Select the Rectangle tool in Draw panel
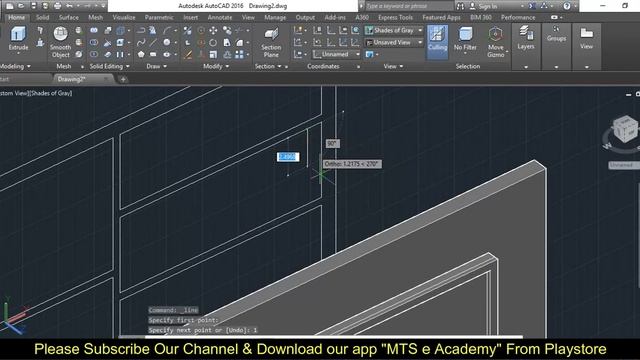The height and width of the screenshot is (360, 640). [153, 54]
